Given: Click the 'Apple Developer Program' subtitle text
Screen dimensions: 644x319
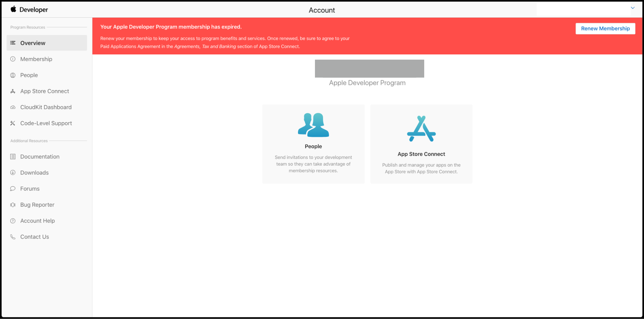Looking at the screenshot, I should click(367, 83).
